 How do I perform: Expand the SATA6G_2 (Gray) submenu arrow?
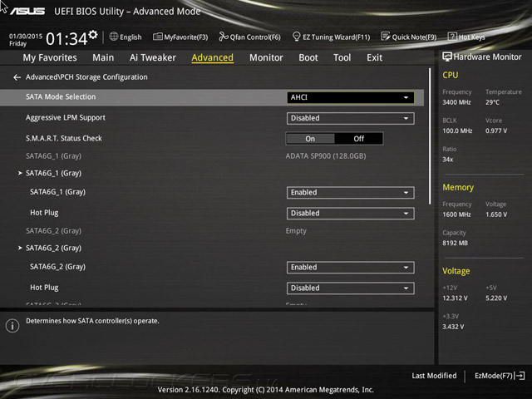(20, 248)
